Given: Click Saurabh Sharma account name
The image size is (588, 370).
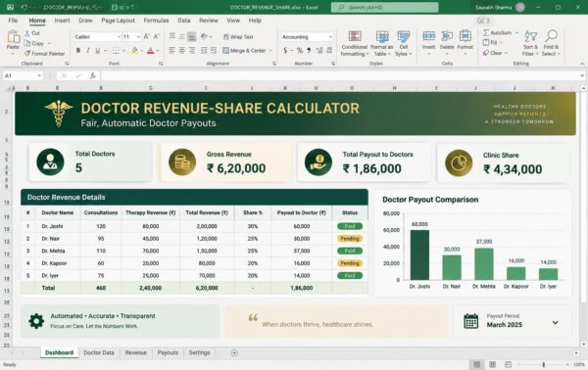Looking at the screenshot, I should (x=494, y=7).
